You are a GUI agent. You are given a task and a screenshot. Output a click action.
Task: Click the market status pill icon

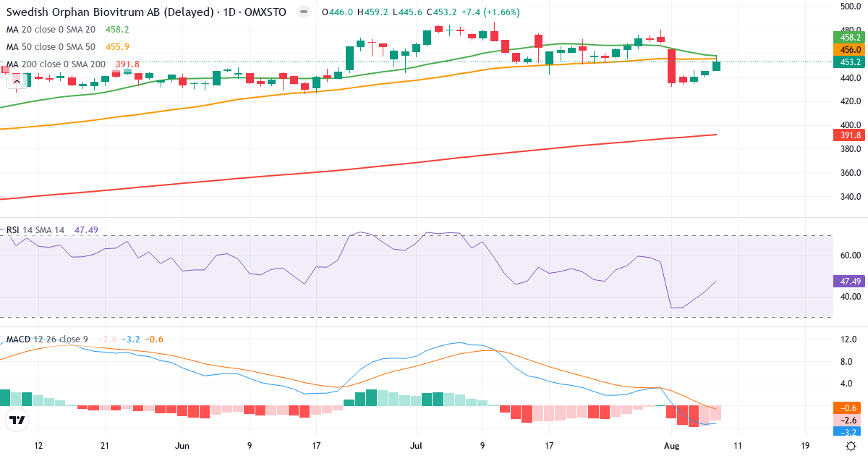[304, 12]
